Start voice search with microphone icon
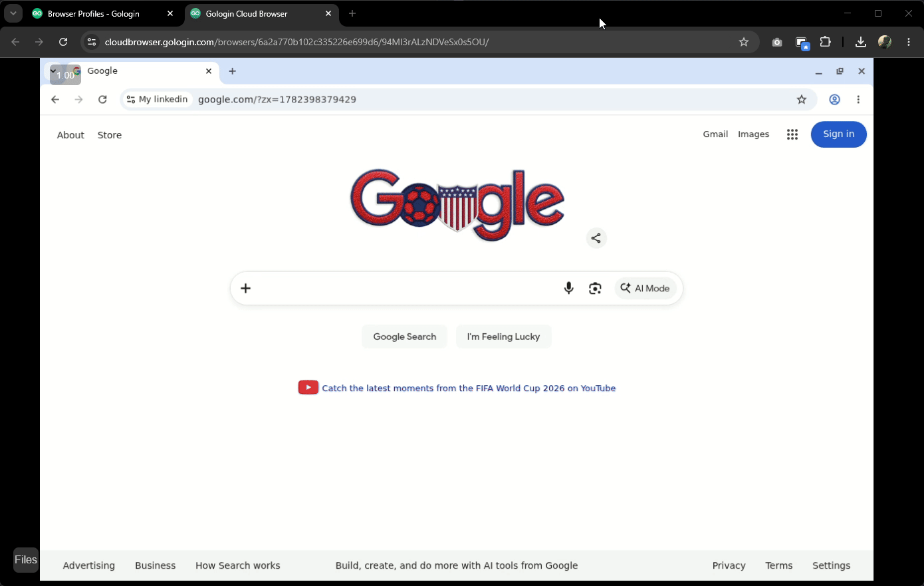Screen dimensions: 924x586 coord(568,288)
